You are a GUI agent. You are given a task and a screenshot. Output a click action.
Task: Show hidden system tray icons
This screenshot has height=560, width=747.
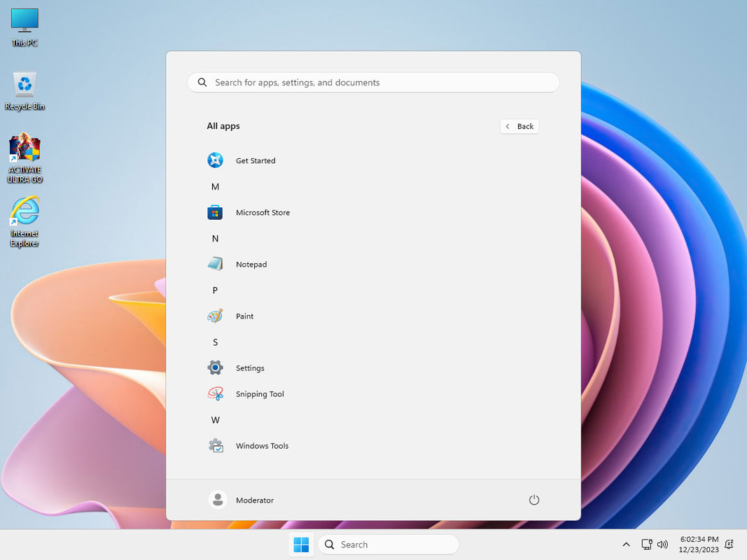(x=627, y=545)
